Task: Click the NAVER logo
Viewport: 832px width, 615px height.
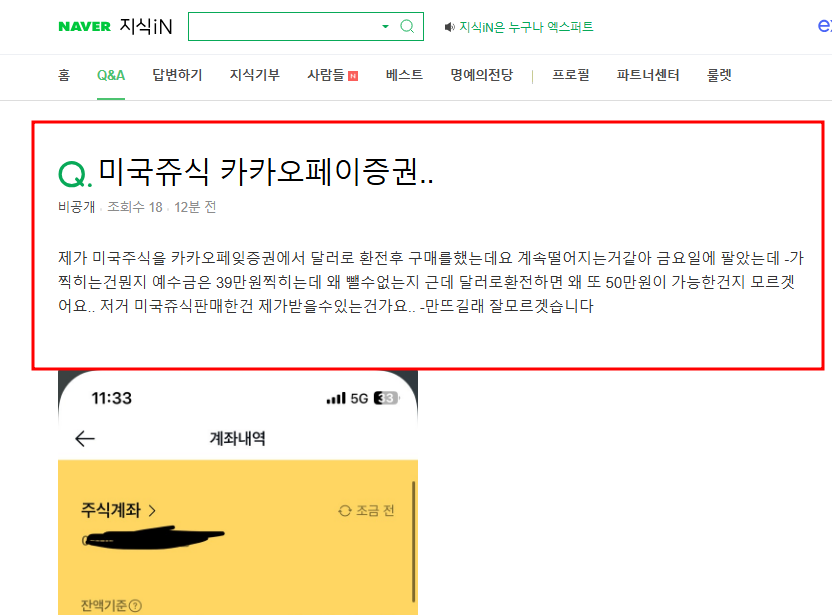Action: [84, 27]
